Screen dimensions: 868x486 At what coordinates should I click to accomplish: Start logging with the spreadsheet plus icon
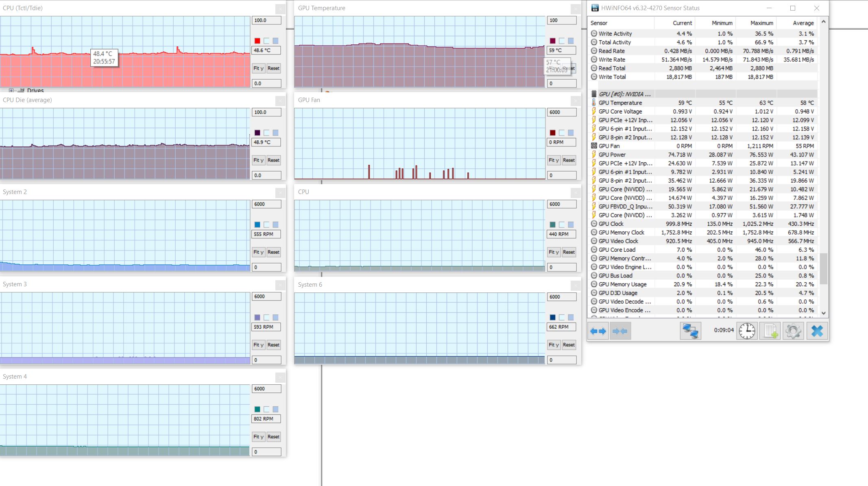coord(770,331)
